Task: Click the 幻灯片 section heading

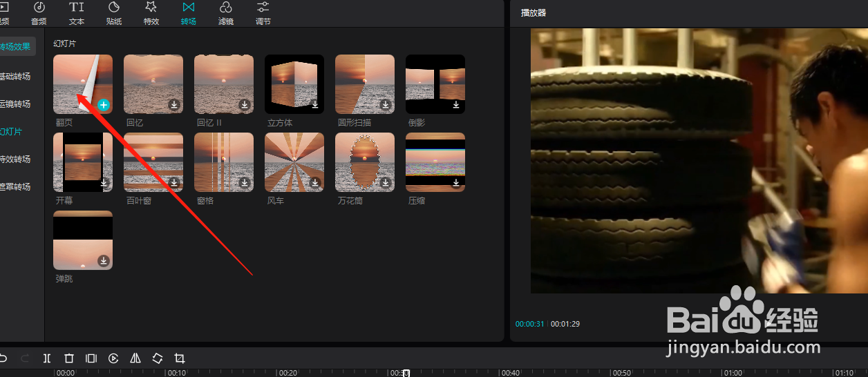Action: (65, 43)
